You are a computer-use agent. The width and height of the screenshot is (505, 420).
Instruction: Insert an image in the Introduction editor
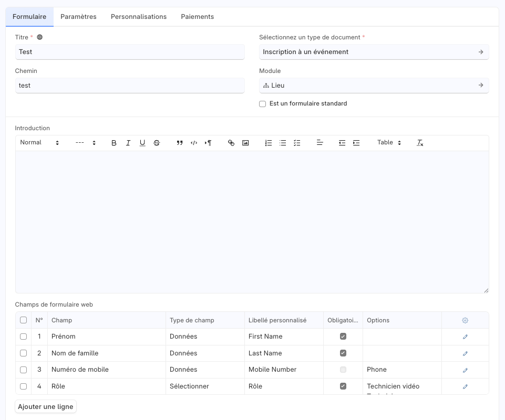point(245,143)
